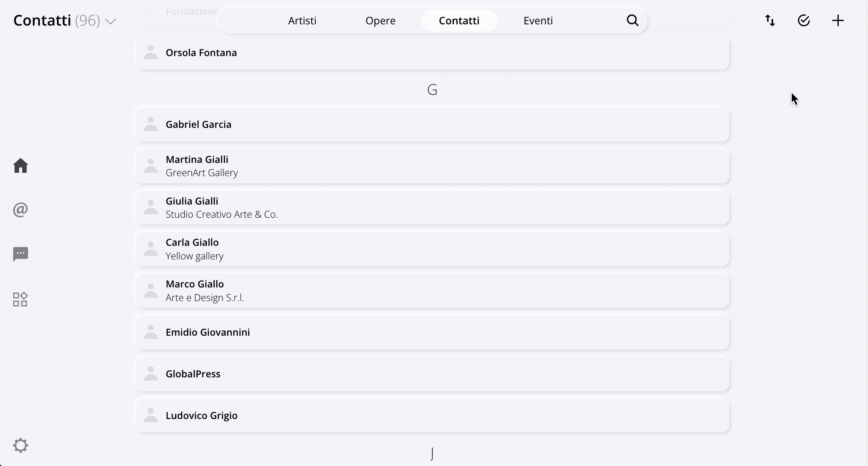
Task: Switch to the Opere tab
Action: point(380,20)
